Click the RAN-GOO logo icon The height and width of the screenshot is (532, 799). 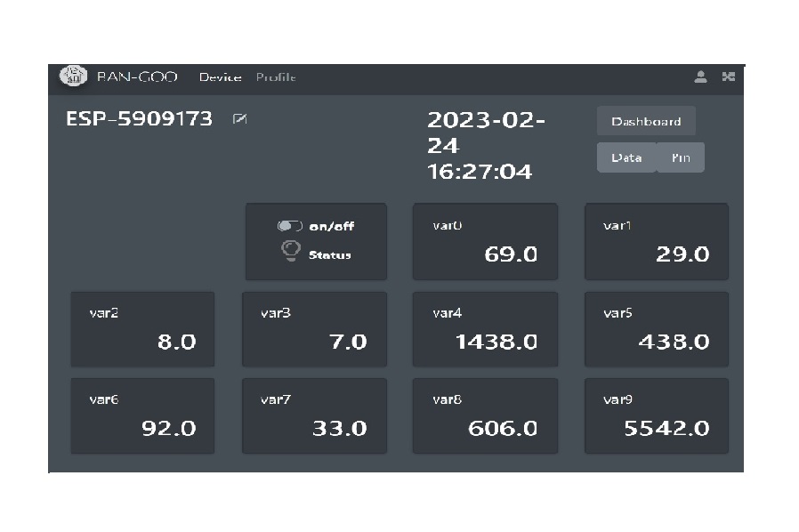tap(73, 77)
